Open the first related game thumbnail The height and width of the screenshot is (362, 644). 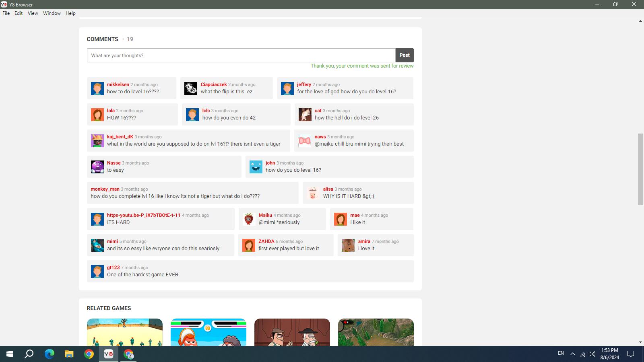(x=125, y=332)
